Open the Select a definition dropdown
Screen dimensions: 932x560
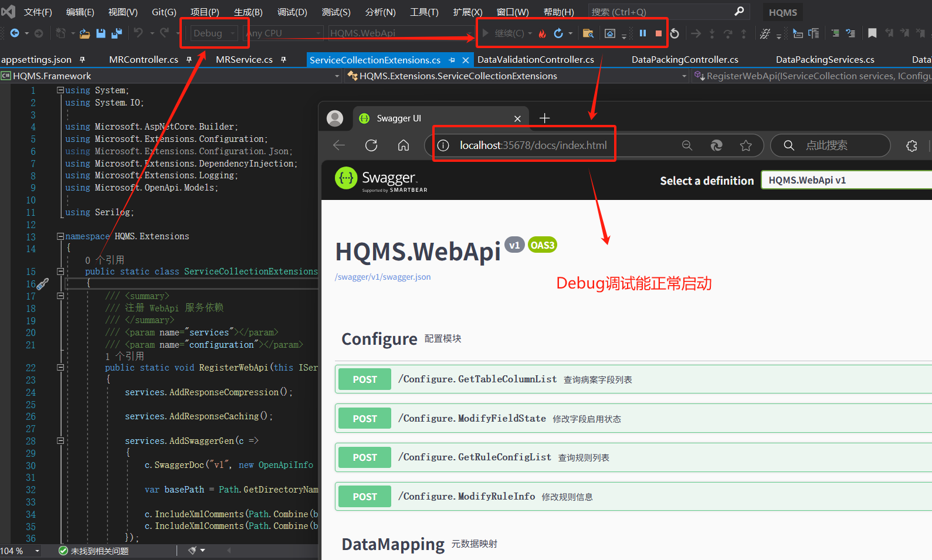pyautogui.click(x=846, y=180)
